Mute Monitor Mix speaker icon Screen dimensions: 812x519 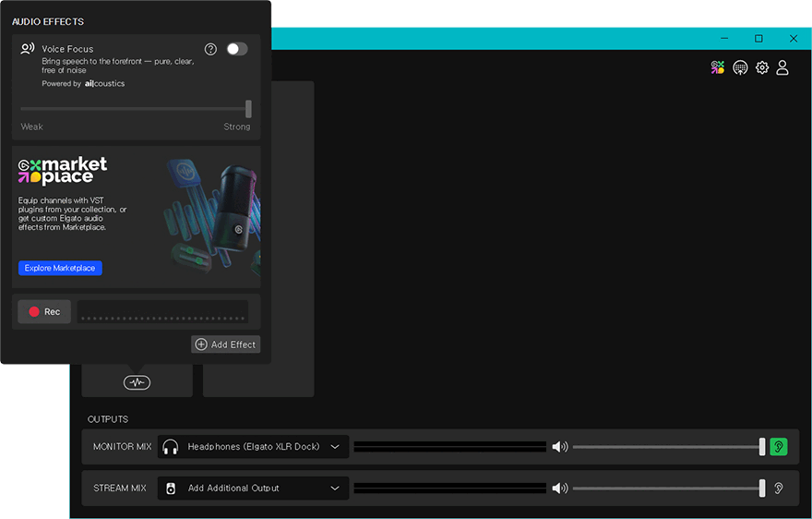pyautogui.click(x=560, y=446)
